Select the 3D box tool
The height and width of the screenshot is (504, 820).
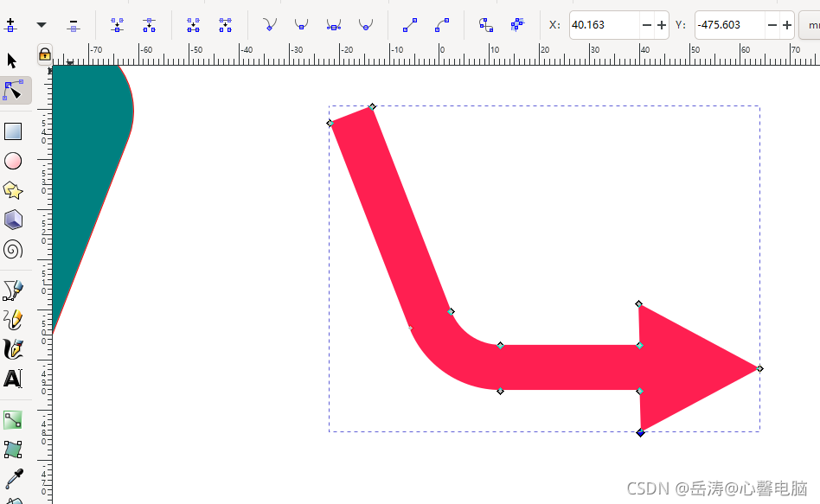point(13,220)
